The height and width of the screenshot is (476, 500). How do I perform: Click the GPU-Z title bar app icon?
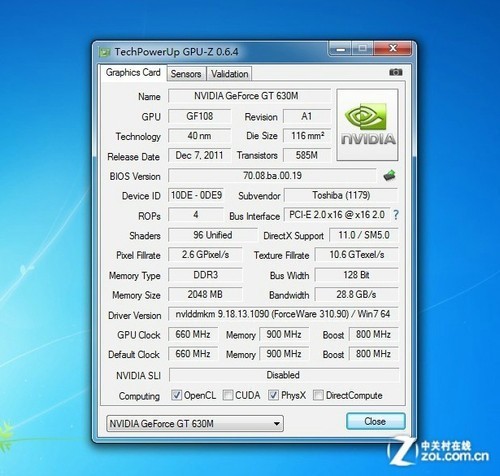pos(105,52)
